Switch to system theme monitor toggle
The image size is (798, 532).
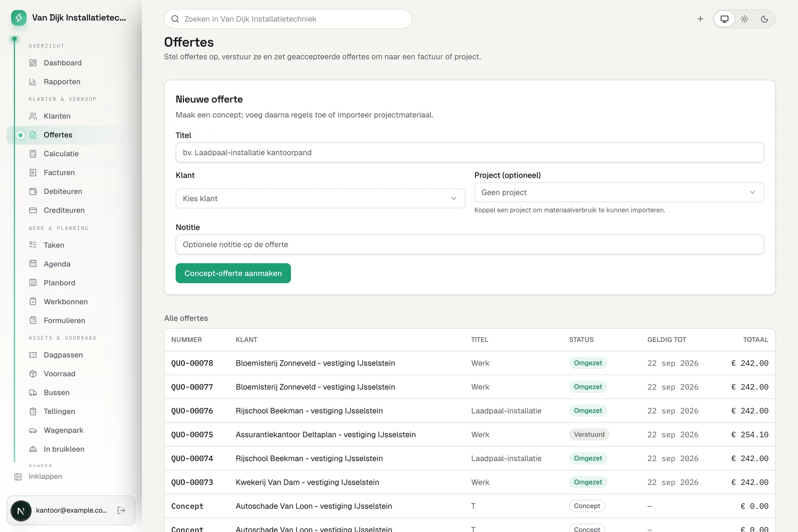[x=724, y=19]
